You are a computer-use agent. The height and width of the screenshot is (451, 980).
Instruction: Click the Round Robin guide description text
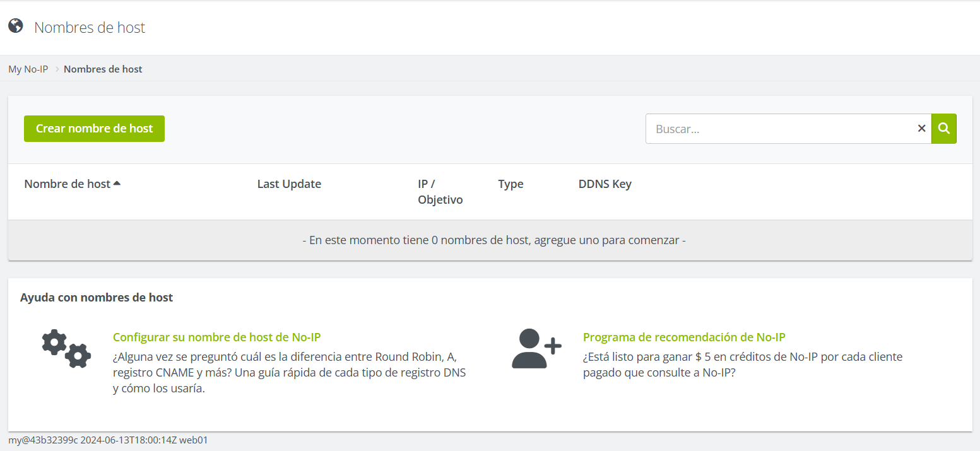click(289, 372)
